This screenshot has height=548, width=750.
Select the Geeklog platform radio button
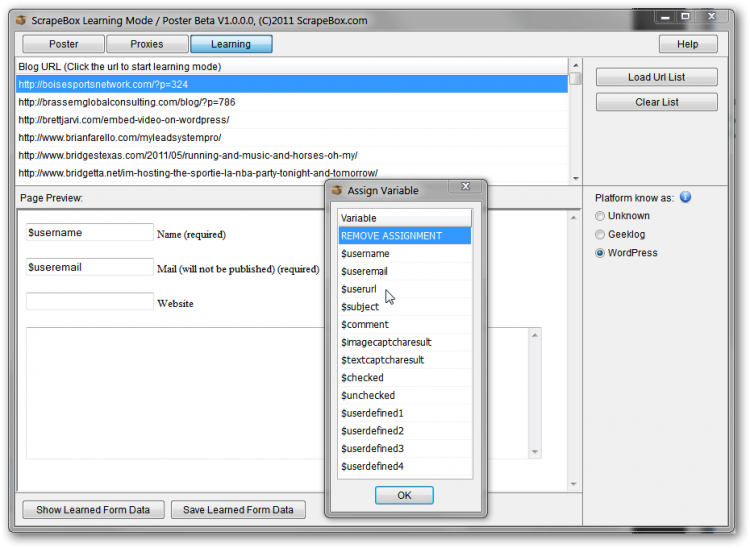coord(600,234)
